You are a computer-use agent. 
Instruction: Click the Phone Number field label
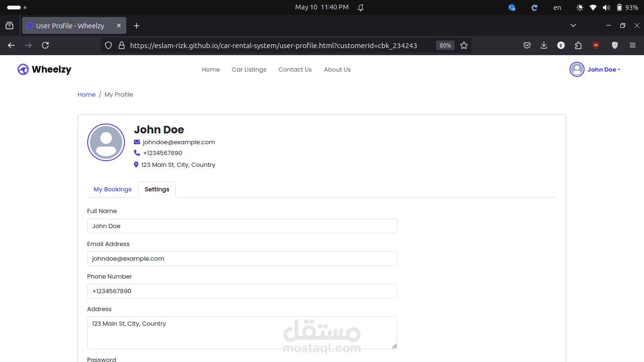point(109,277)
